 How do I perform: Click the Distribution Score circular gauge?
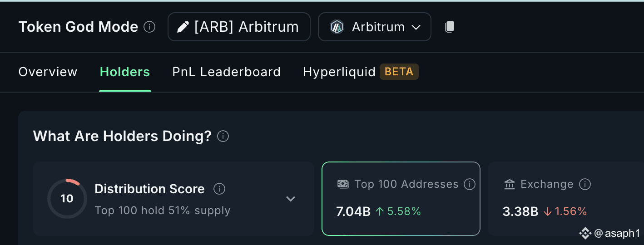[67, 199]
